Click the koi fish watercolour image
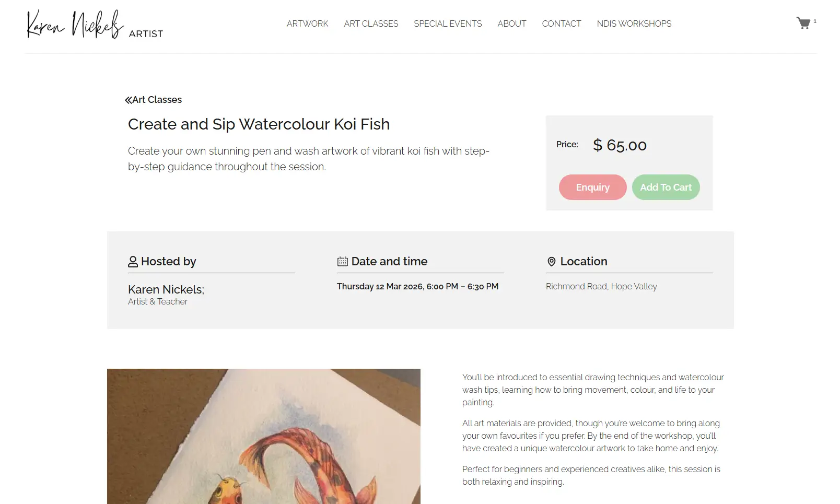840x504 pixels. click(263, 436)
